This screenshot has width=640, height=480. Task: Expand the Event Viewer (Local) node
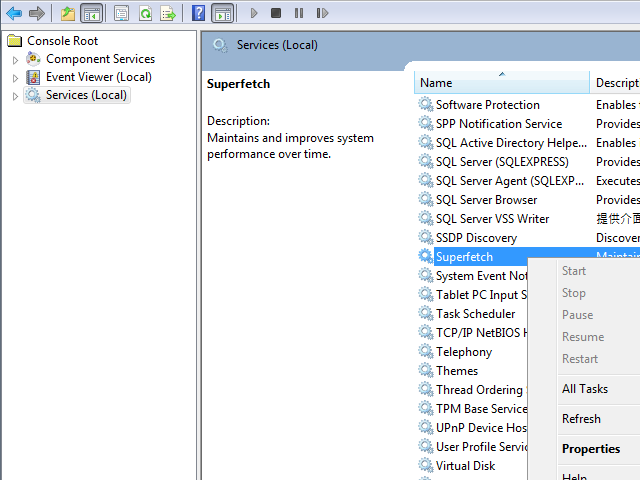click(15, 78)
